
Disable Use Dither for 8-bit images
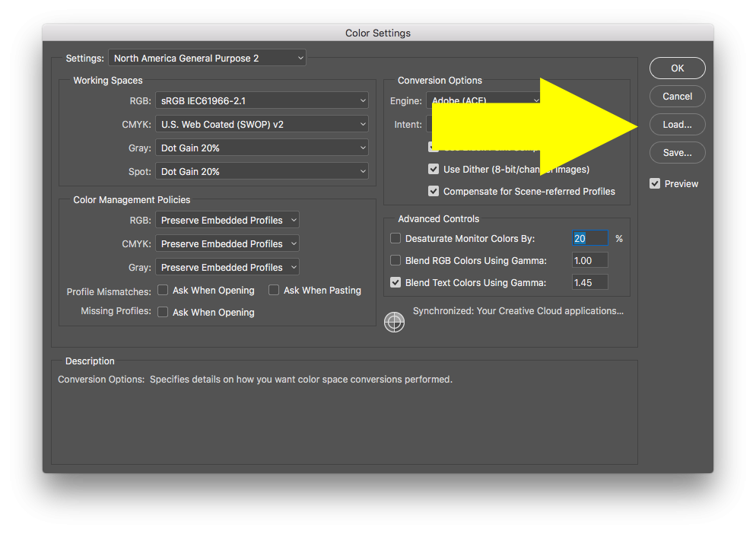point(434,169)
